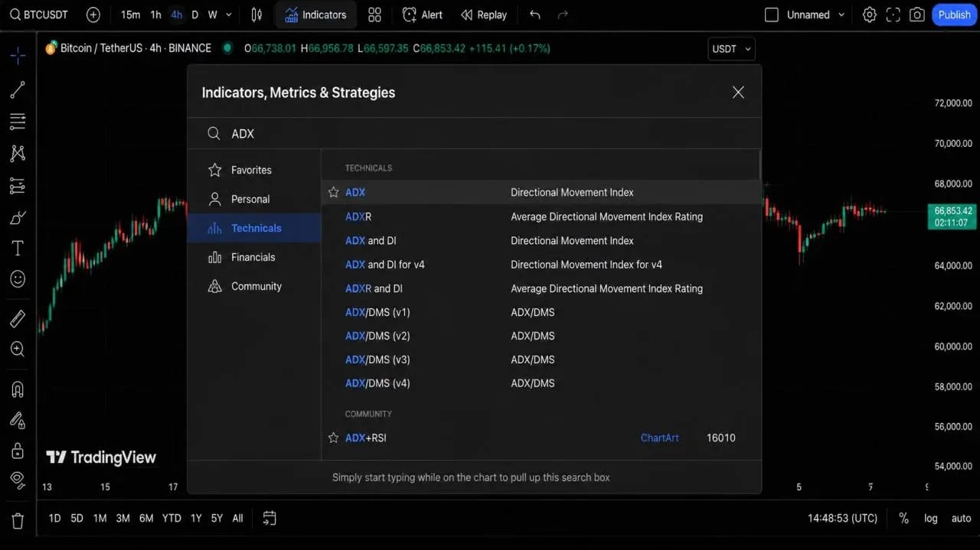Set the 3M date range

click(x=122, y=518)
